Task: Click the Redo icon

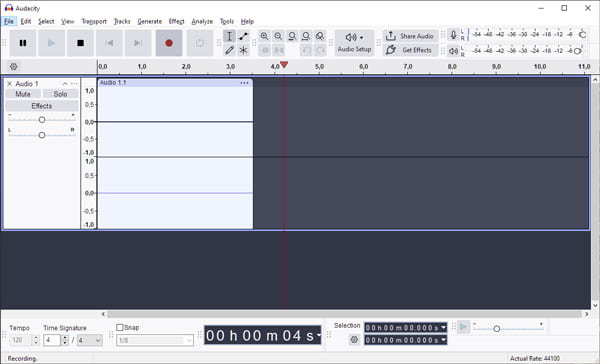Action: tap(320, 50)
